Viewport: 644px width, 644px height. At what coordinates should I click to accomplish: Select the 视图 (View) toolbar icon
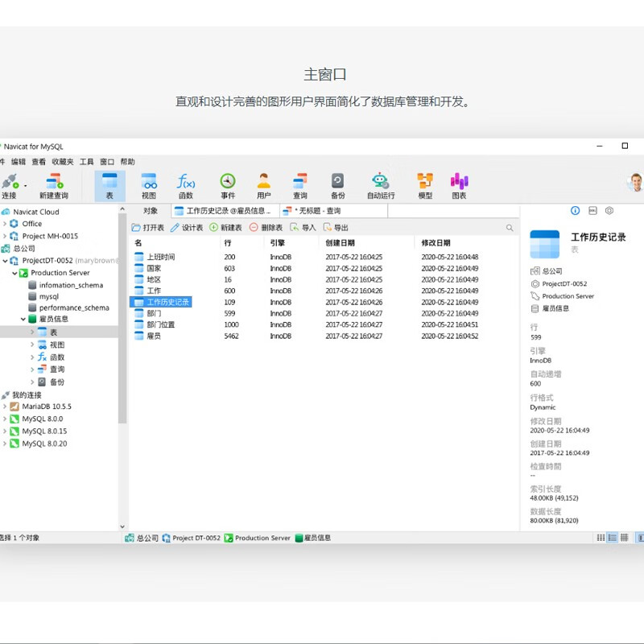(x=149, y=185)
